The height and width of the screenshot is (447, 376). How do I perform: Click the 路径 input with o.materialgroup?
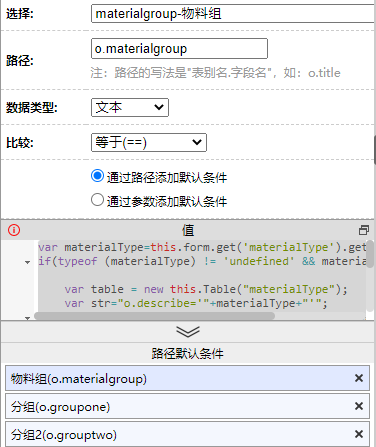(x=179, y=49)
